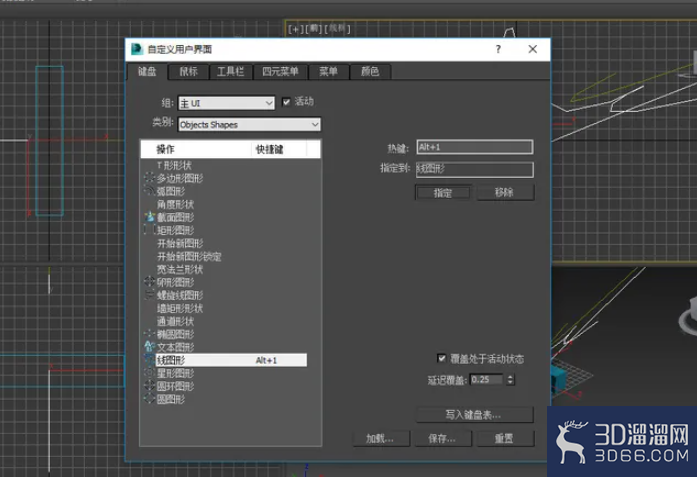Switch to the 鼠标 tab
This screenshot has width=697, height=477.
(x=188, y=72)
